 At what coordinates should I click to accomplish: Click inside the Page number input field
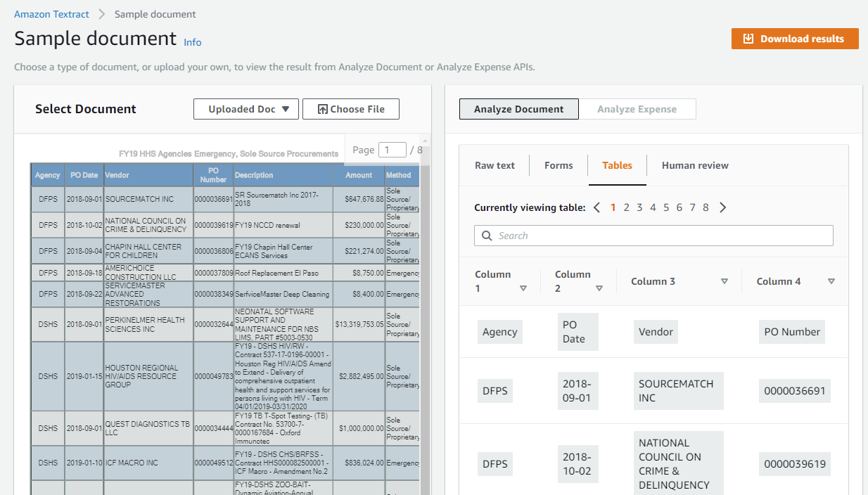tap(392, 149)
